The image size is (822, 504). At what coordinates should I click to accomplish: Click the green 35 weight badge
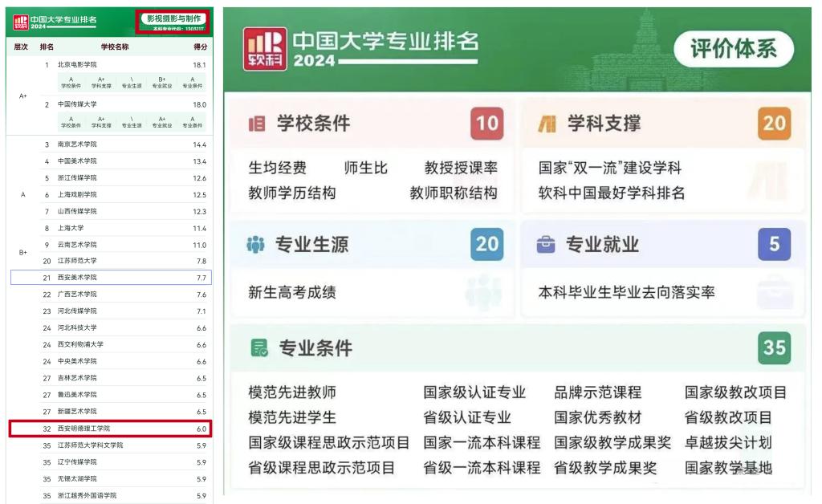pos(774,348)
